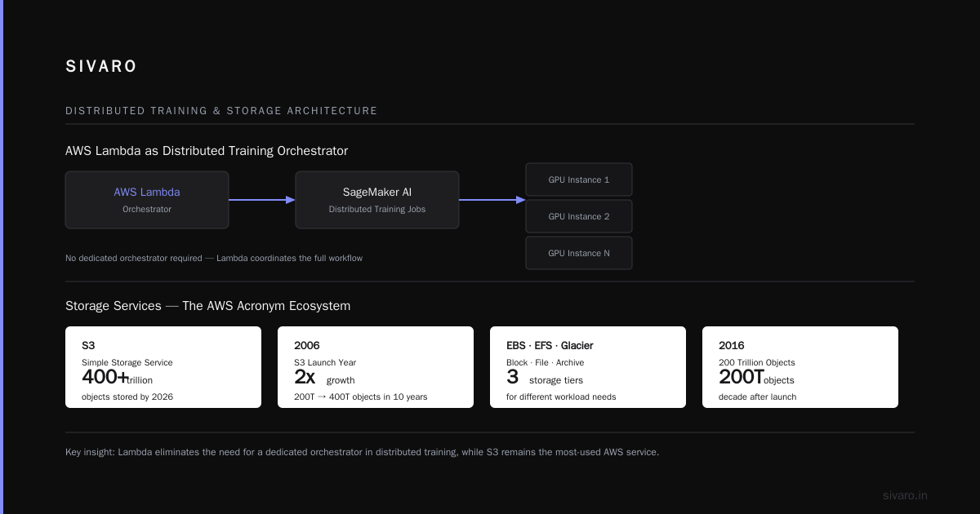Click the '200T' objects figure
The image size is (980, 514).
tap(742, 377)
